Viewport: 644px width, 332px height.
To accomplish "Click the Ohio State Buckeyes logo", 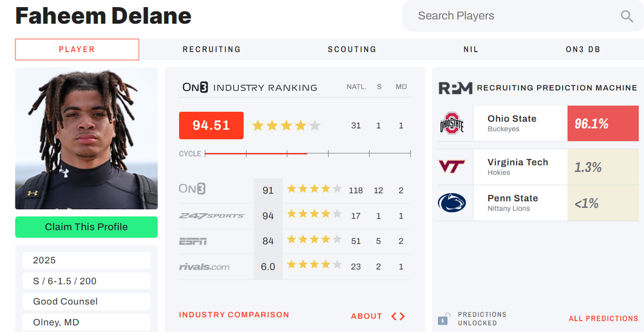I will click(451, 124).
